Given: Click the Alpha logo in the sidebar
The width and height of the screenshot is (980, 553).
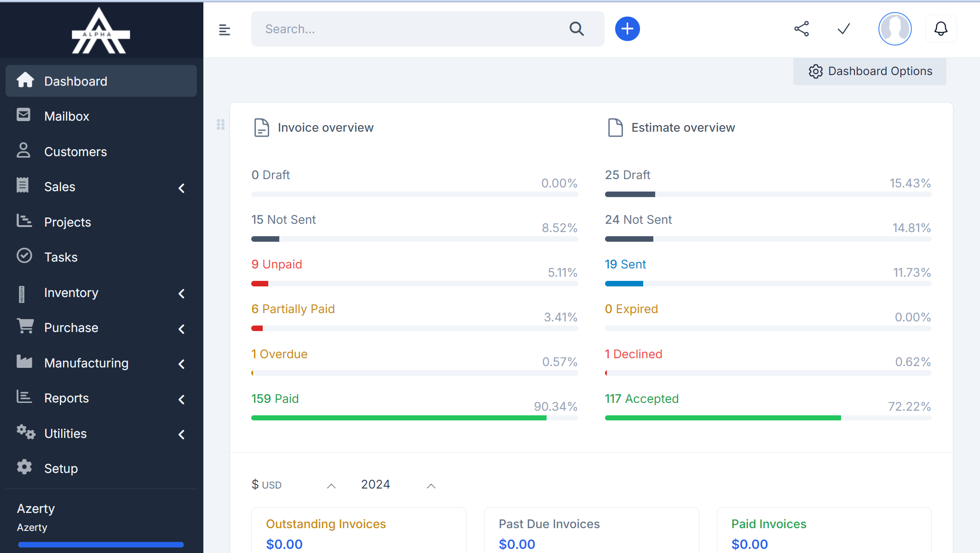Looking at the screenshot, I should pos(101,31).
